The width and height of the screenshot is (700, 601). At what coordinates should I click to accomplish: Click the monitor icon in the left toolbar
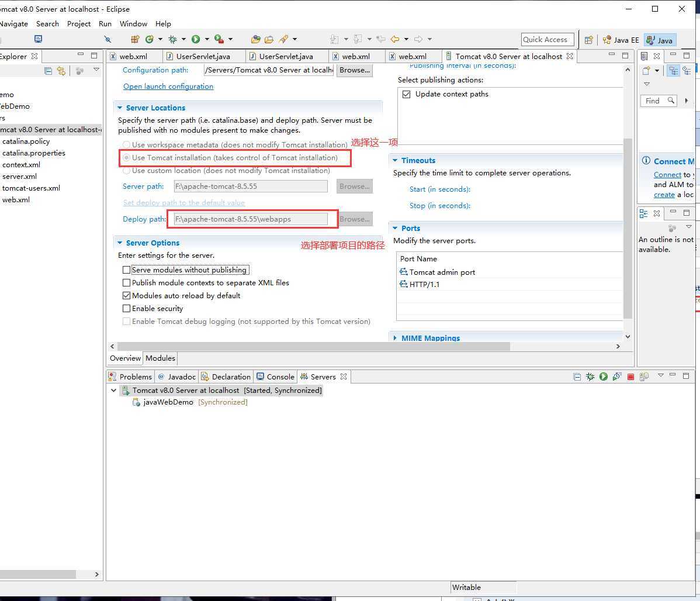pyautogui.click(x=39, y=39)
